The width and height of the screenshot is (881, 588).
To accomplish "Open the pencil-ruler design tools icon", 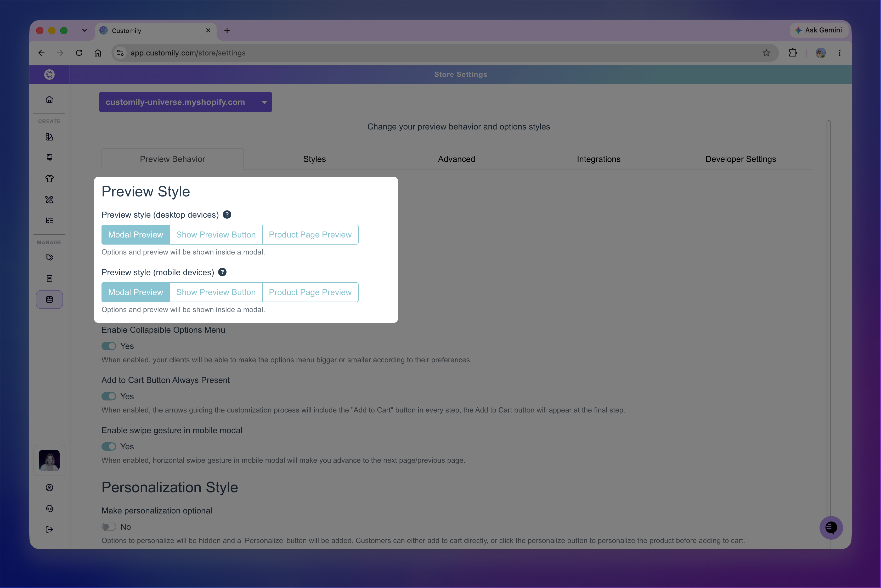I will click(49, 200).
